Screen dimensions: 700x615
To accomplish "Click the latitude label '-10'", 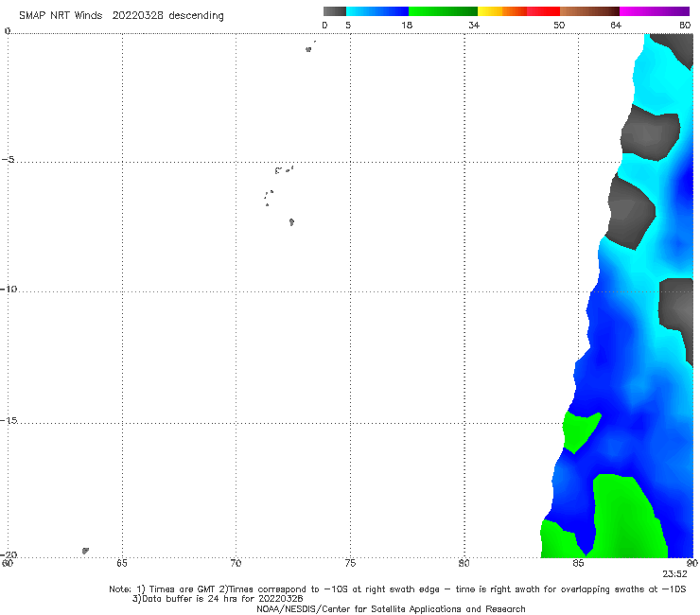I will click(9, 289).
